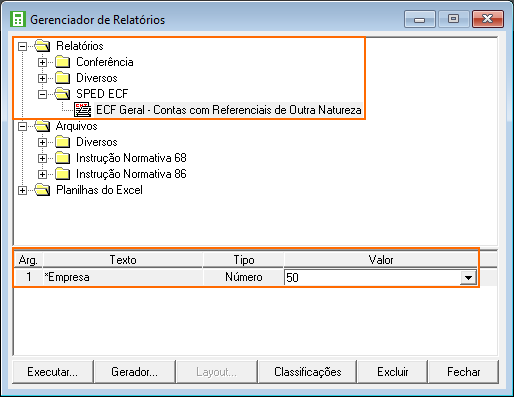Click the Relatórios open folder icon
The height and width of the screenshot is (397, 514).
[42, 46]
